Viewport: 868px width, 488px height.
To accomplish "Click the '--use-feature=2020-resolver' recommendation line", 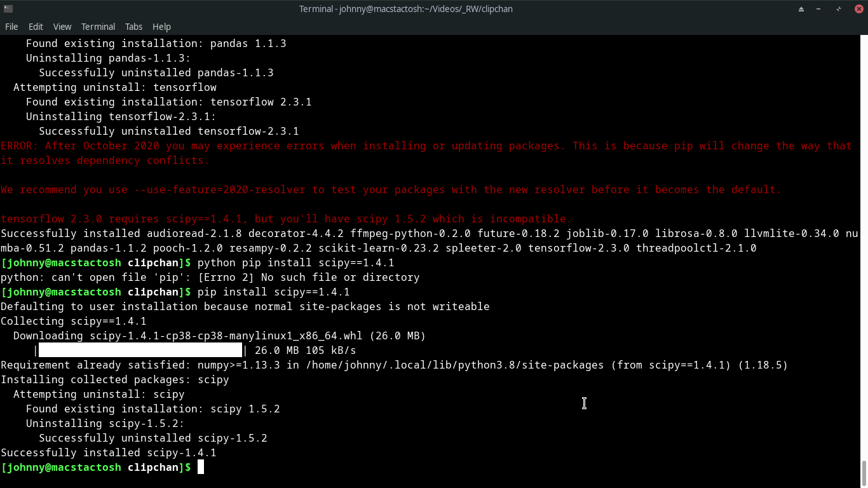I will click(391, 189).
